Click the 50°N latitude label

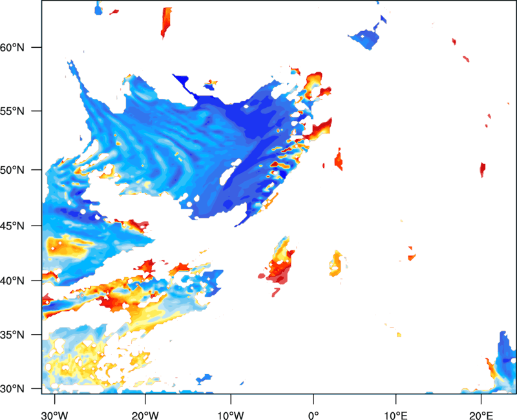(x=12, y=170)
